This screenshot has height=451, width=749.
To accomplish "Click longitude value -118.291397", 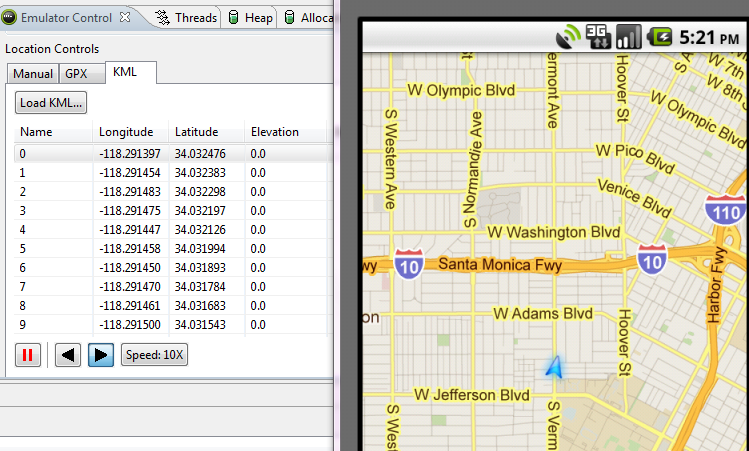I will [130, 154].
